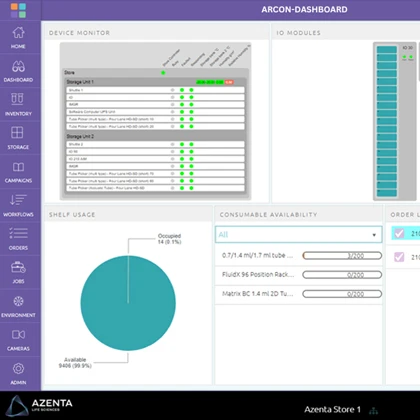Toggle the second order list checkbox
The height and width of the screenshot is (420, 420).
tap(399, 257)
